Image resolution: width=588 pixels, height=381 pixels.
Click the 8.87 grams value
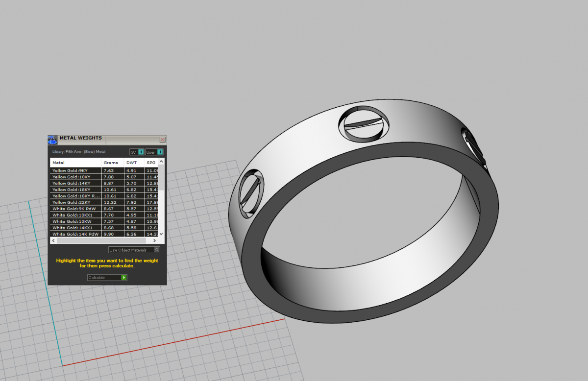[108, 183]
